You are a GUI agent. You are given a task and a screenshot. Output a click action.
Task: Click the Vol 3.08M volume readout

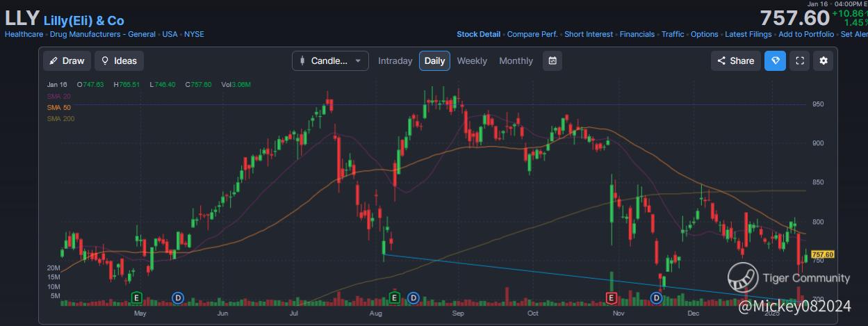click(x=236, y=84)
